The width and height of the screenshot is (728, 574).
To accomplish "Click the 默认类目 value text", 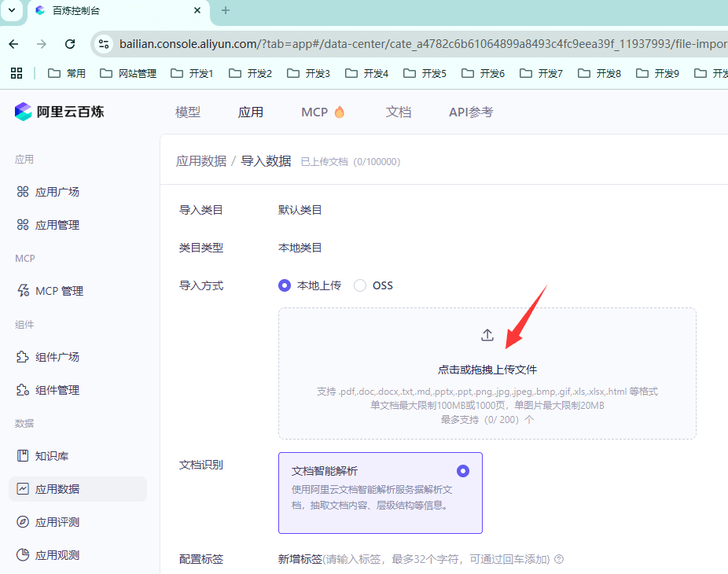I will (x=300, y=210).
